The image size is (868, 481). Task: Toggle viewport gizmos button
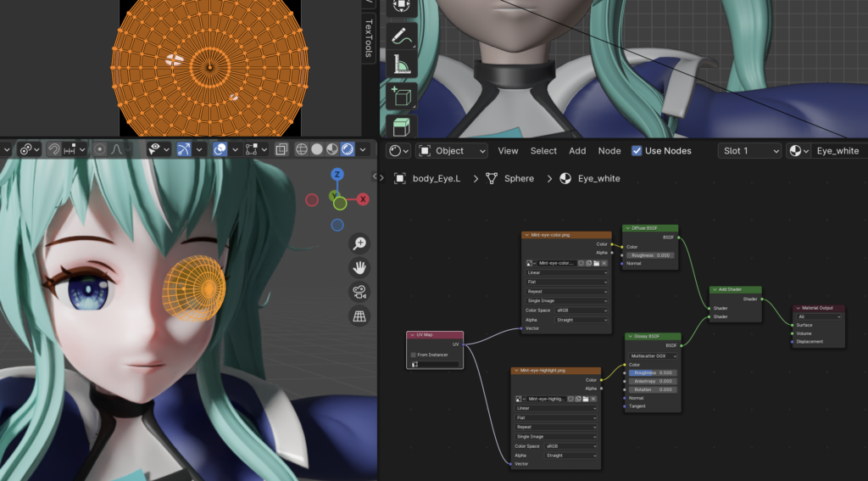pos(184,149)
